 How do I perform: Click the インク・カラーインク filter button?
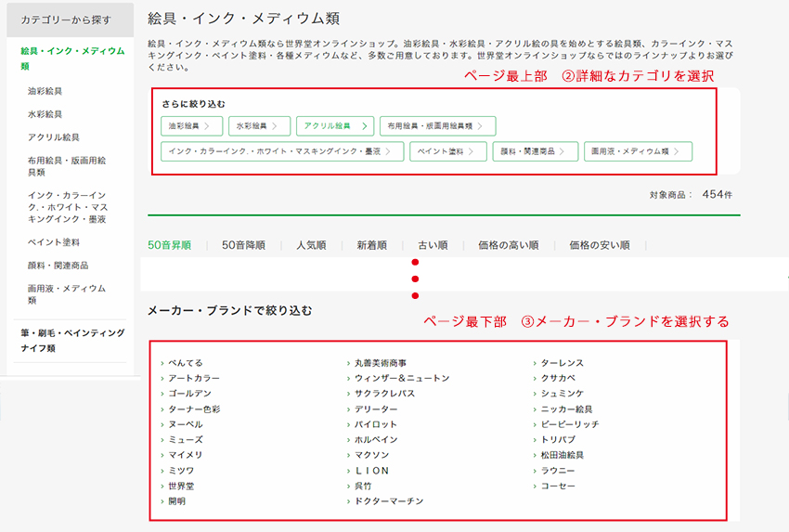pyautogui.click(x=282, y=151)
